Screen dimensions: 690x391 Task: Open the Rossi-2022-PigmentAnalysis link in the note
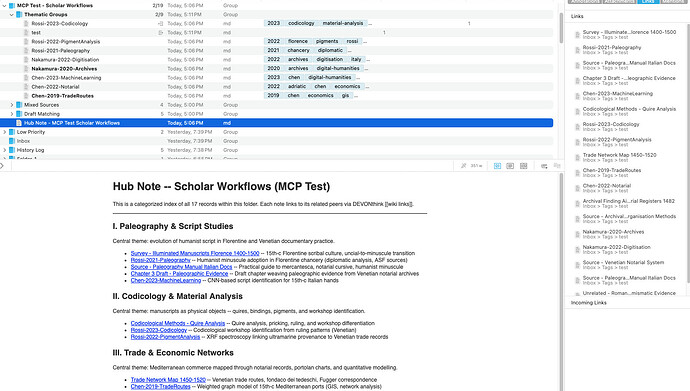165,337
